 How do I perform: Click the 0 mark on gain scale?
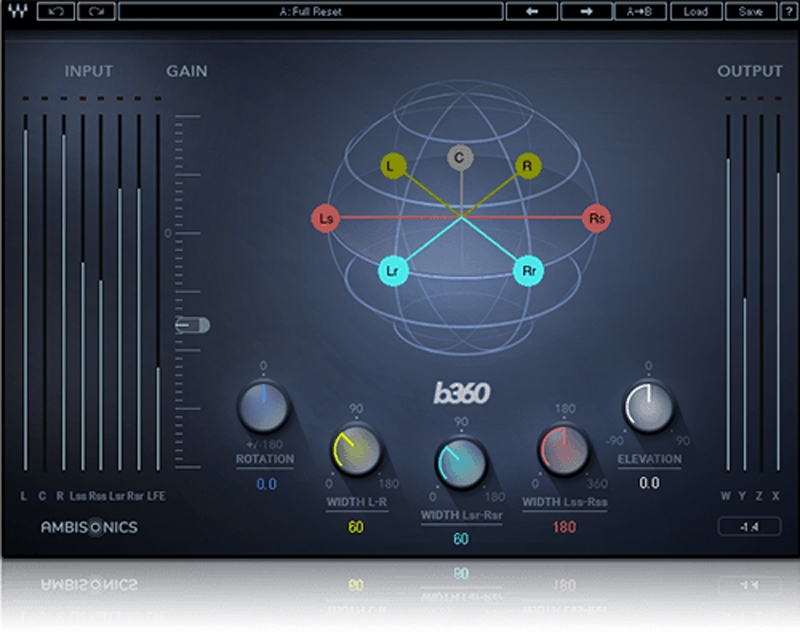pyautogui.click(x=168, y=233)
